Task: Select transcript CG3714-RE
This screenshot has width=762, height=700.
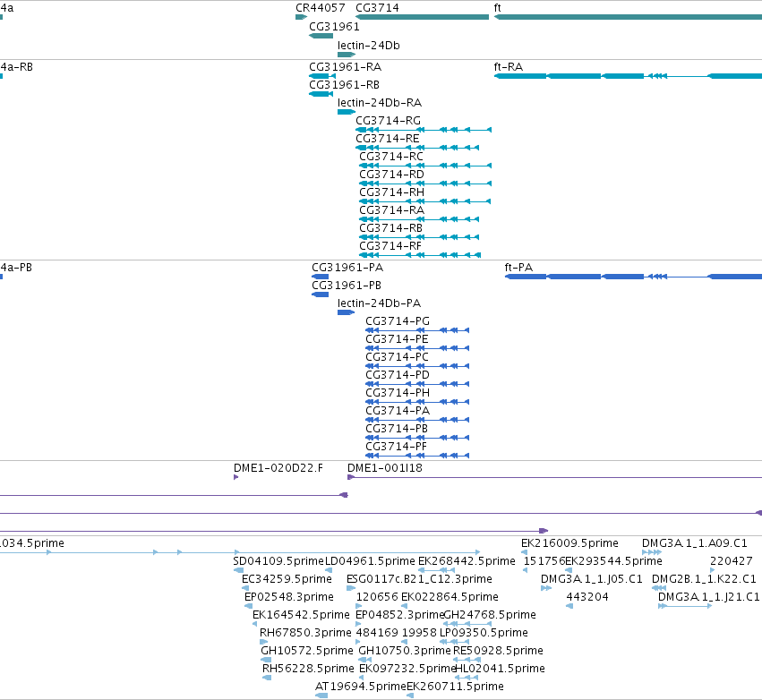Action: point(417,149)
